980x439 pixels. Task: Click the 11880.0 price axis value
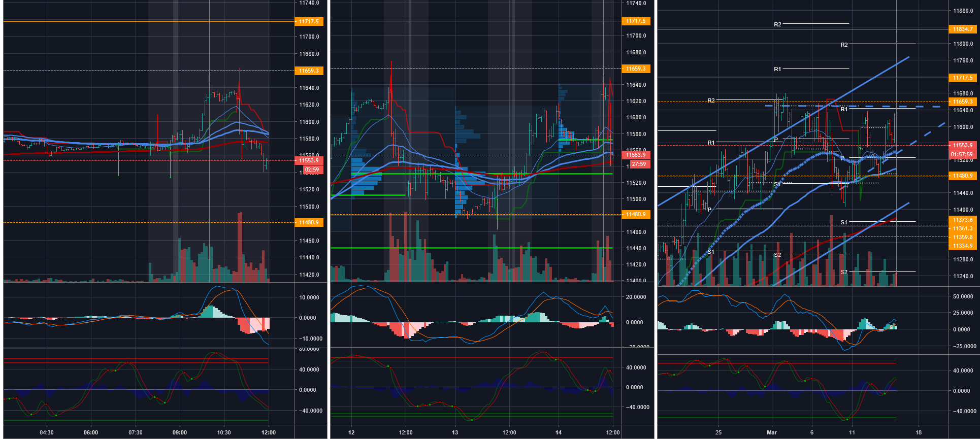point(963,11)
